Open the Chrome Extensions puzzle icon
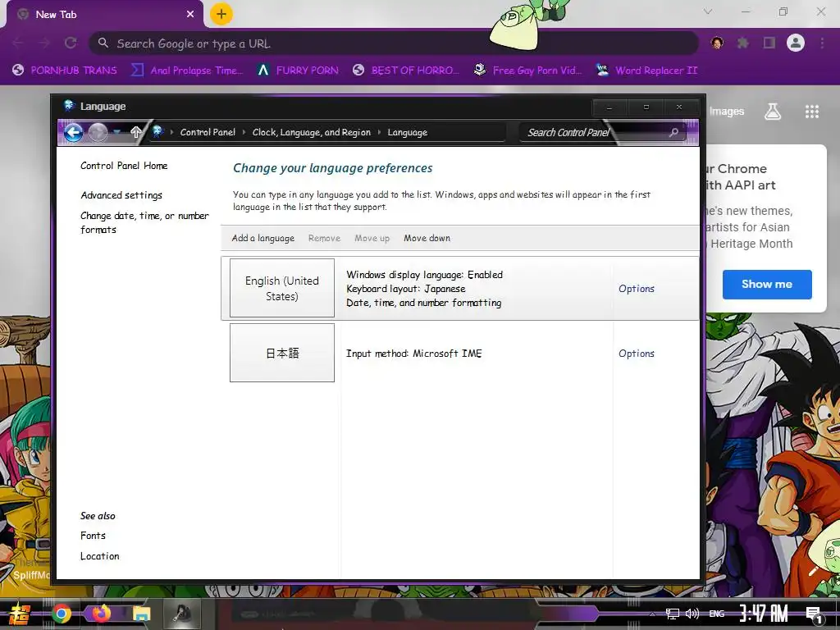The height and width of the screenshot is (630, 840). click(742, 43)
